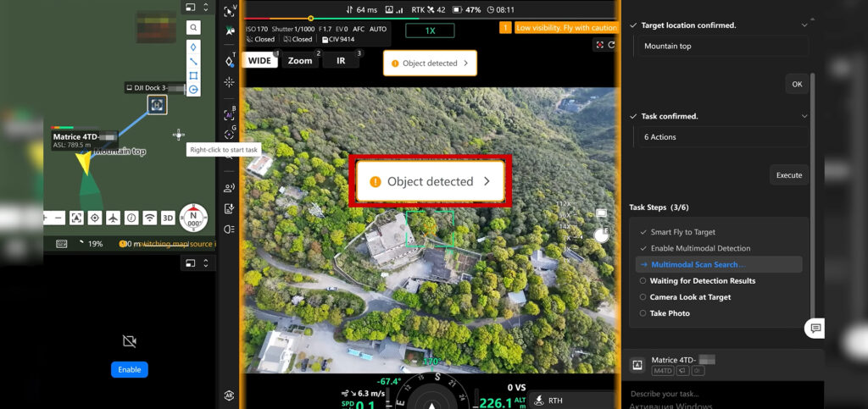Click the RTK 42 satellite status

click(x=428, y=10)
